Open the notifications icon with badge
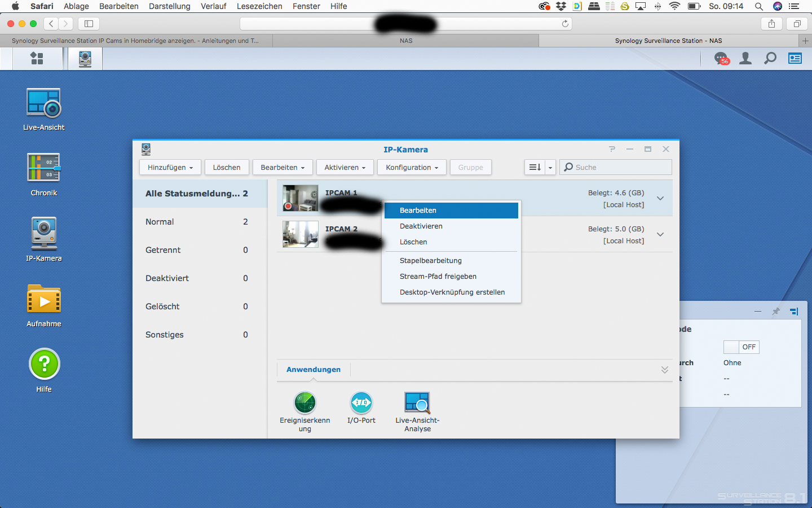Viewport: 812px width, 508px height. [721, 59]
